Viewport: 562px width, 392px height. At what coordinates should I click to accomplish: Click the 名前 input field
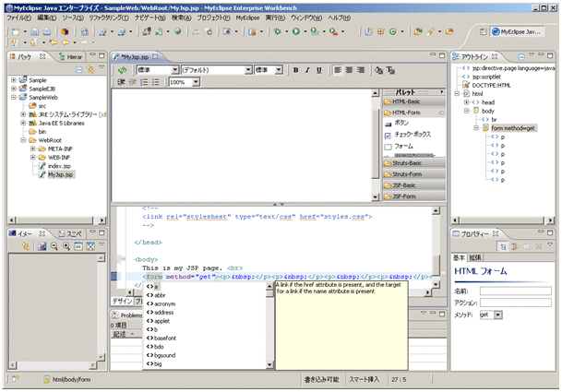click(516, 291)
